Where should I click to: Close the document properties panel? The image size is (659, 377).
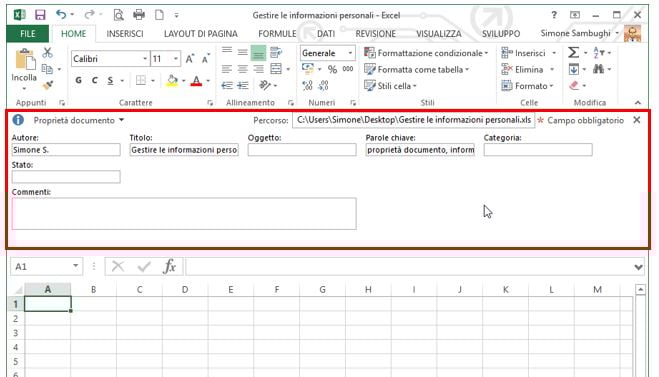(637, 120)
